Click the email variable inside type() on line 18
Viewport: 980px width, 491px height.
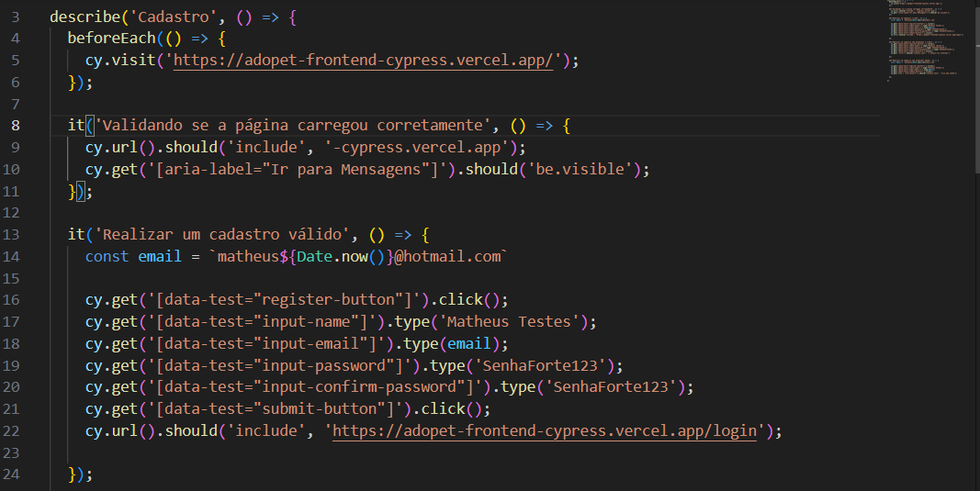tap(468, 343)
